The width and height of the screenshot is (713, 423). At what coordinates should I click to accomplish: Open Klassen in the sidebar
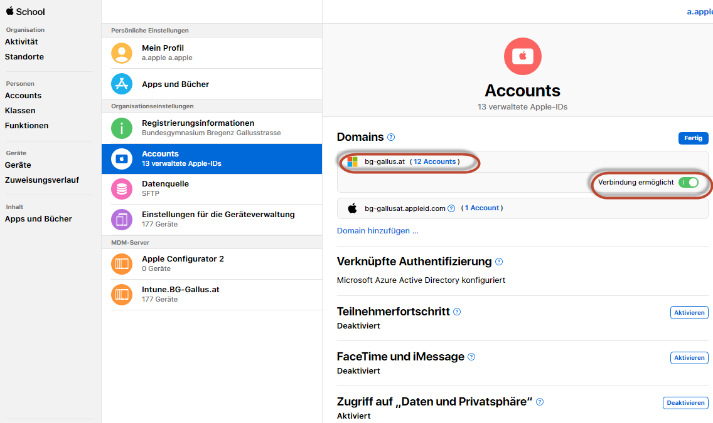20,111
